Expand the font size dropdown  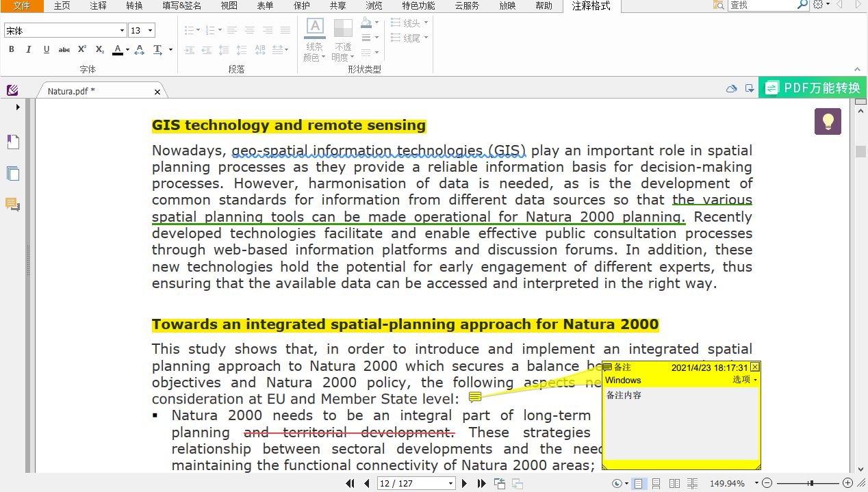(150, 31)
